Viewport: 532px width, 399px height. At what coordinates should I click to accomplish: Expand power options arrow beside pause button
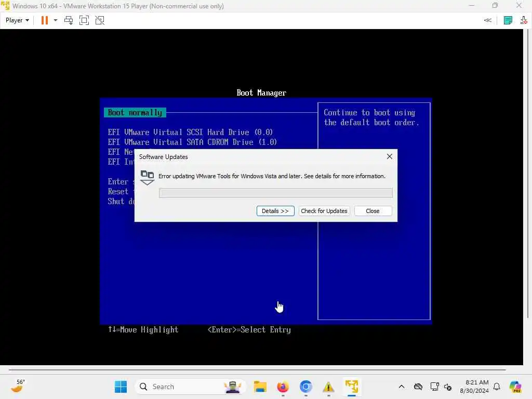pos(56,20)
